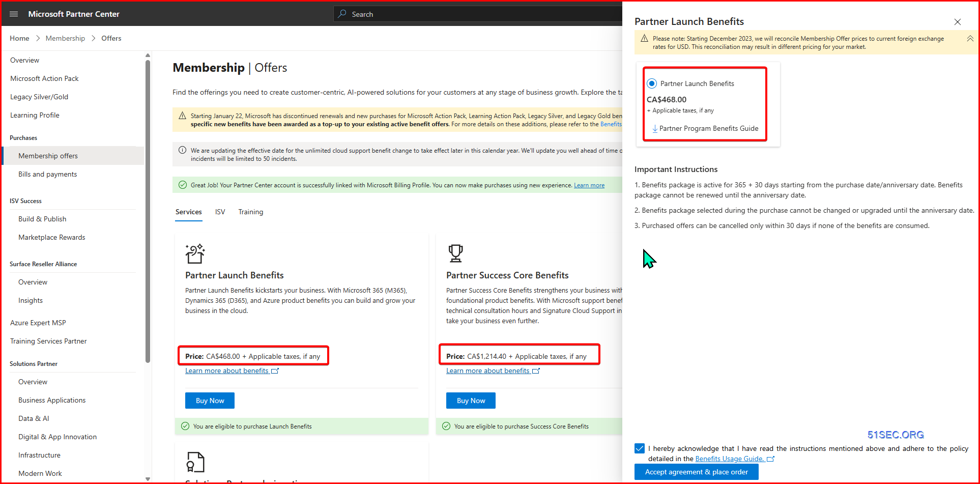
Task: Open Overview under Solutions Partner
Action: coord(33,382)
